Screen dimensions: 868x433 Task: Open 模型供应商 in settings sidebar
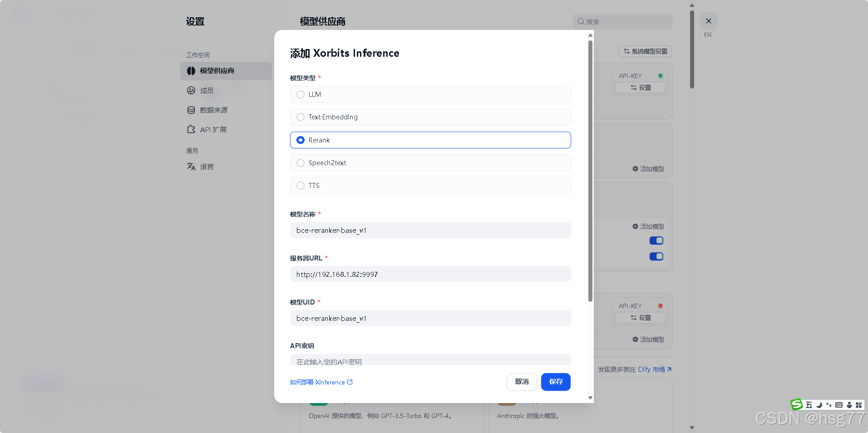(226, 71)
